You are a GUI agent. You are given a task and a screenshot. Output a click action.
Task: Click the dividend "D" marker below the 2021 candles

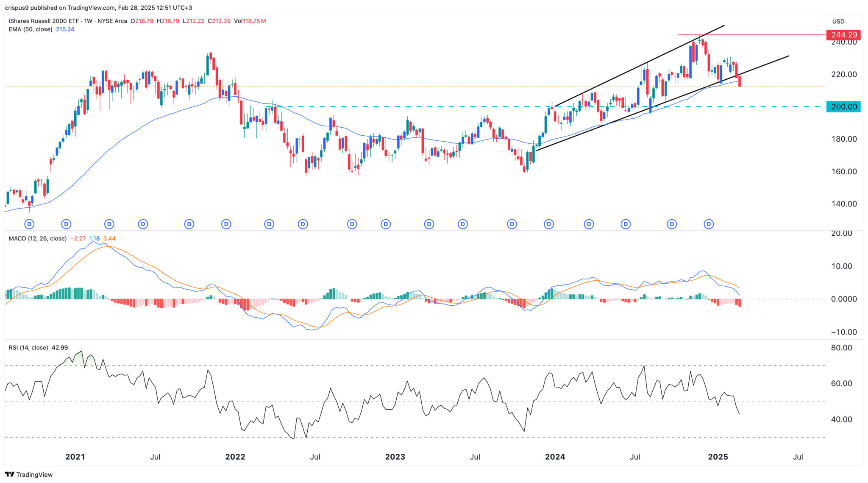coord(66,224)
